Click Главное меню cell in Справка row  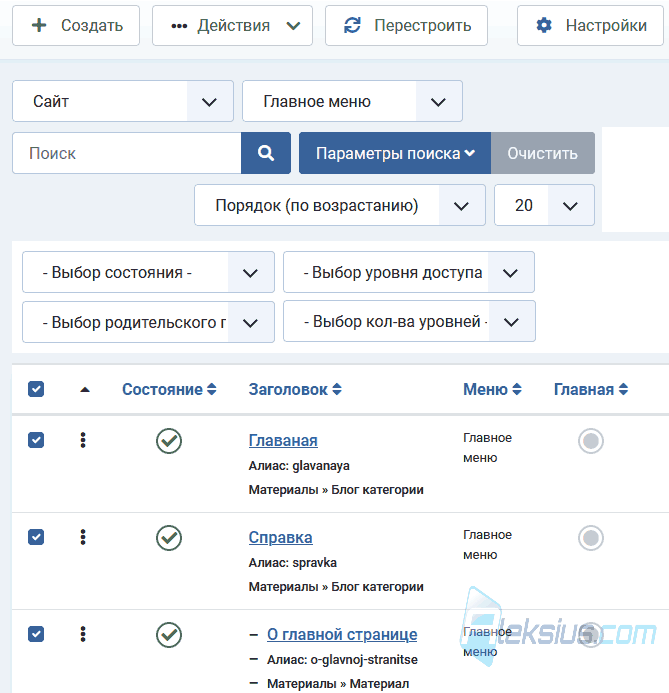(487, 544)
